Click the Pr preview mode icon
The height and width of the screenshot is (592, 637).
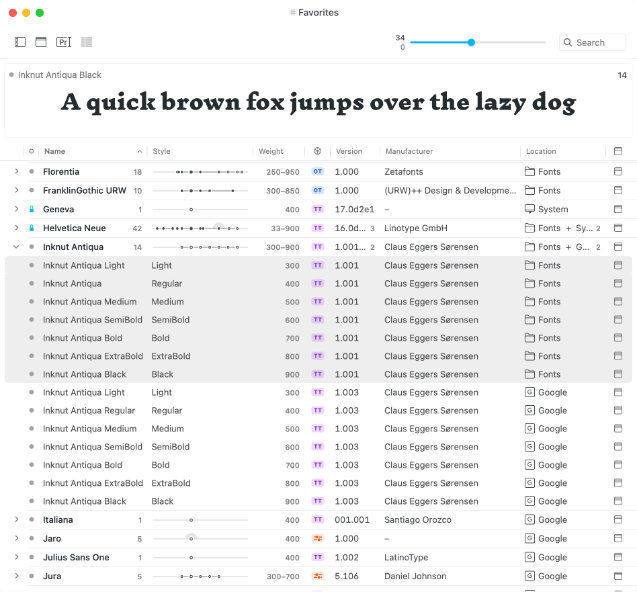(x=63, y=42)
